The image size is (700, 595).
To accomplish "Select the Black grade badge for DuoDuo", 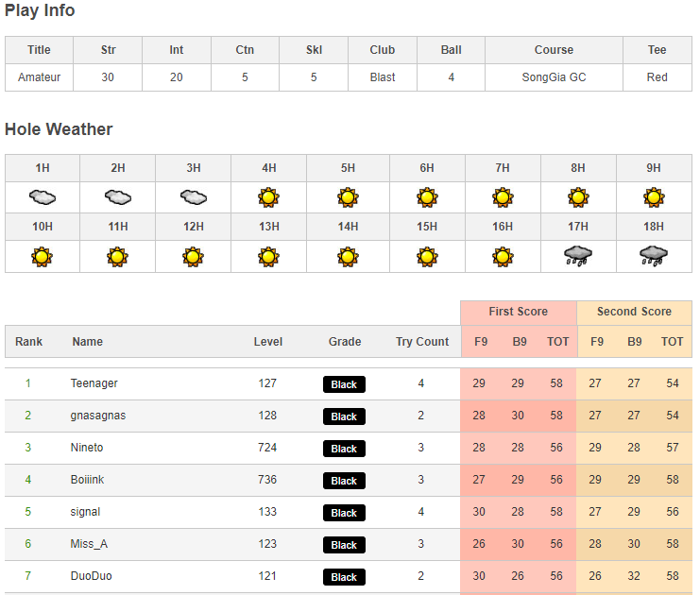I will [x=344, y=577].
